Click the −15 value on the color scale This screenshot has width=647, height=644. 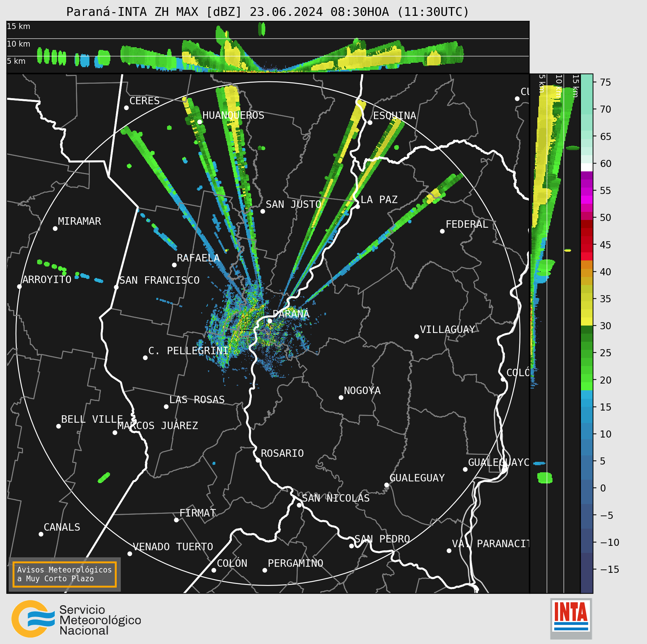[x=610, y=569]
